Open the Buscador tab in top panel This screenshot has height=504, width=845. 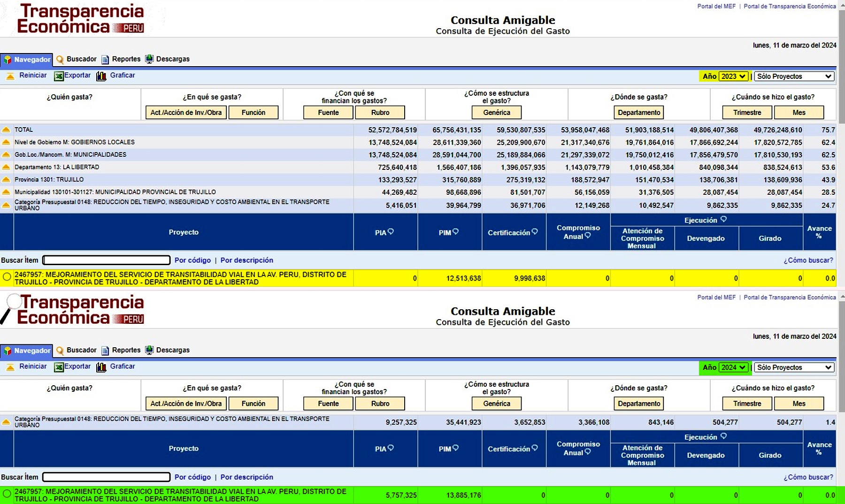point(77,59)
